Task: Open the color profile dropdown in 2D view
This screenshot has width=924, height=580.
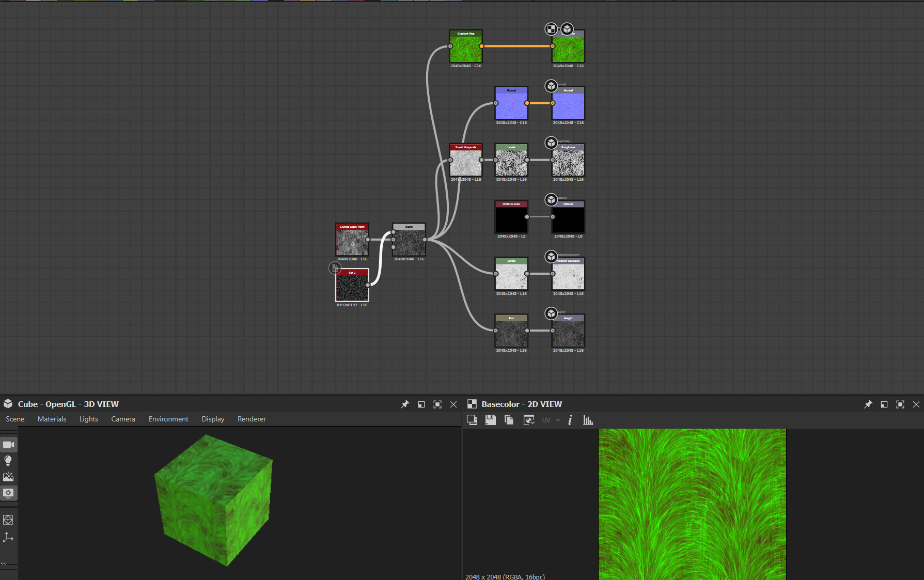Action: click(x=528, y=420)
